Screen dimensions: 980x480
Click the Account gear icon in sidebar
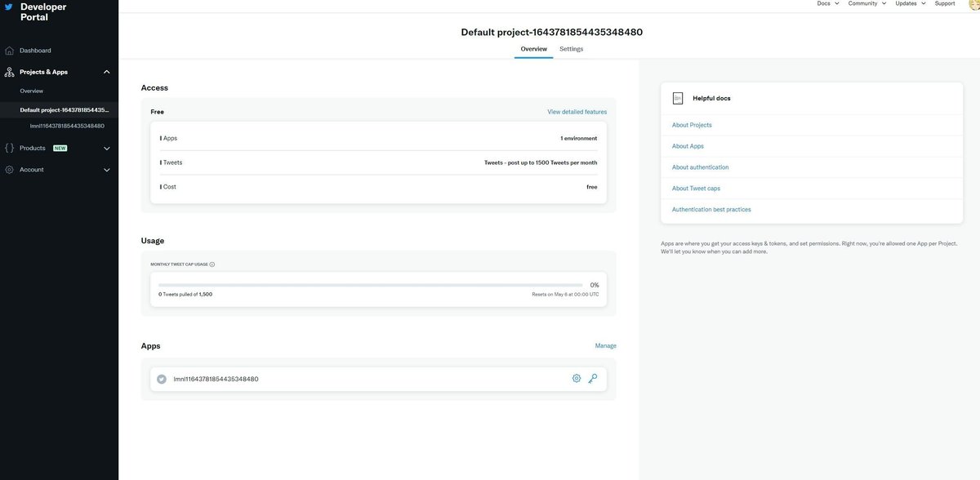10,170
